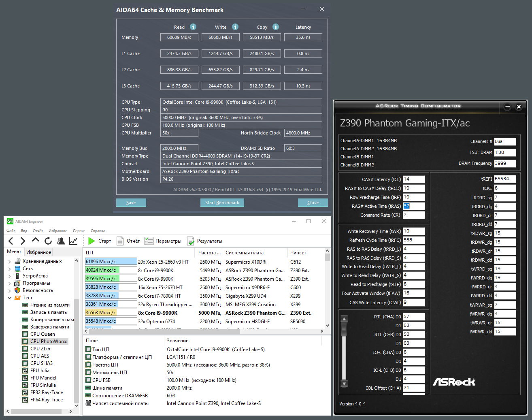This screenshot has width=532, height=420.
Task: Select the FP32 Ray-Trace benchmark
Action: pyautogui.click(x=43, y=392)
